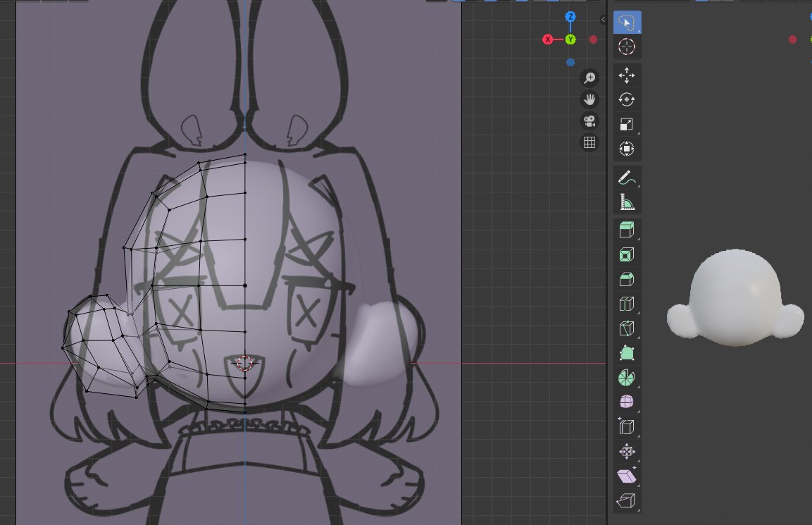The height and width of the screenshot is (525, 812).
Task: Activate the Rotate tool
Action: pyautogui.click(x=625, y=99)
